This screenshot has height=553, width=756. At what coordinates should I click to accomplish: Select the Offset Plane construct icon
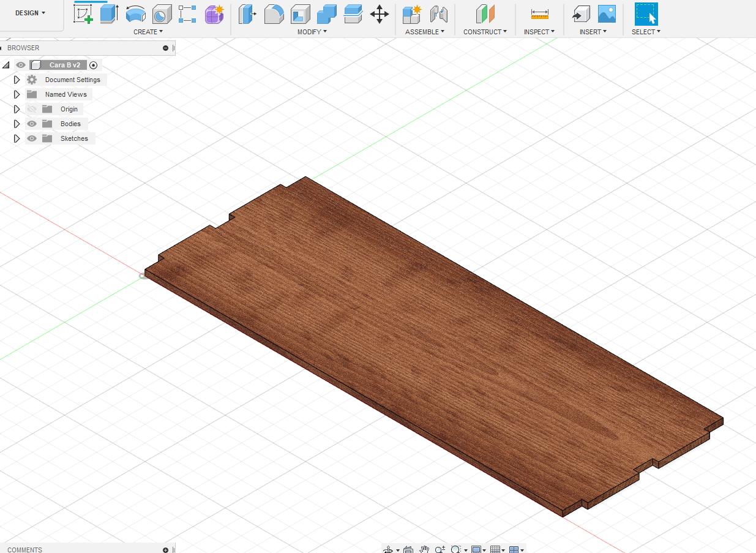(x=485, y=13)
